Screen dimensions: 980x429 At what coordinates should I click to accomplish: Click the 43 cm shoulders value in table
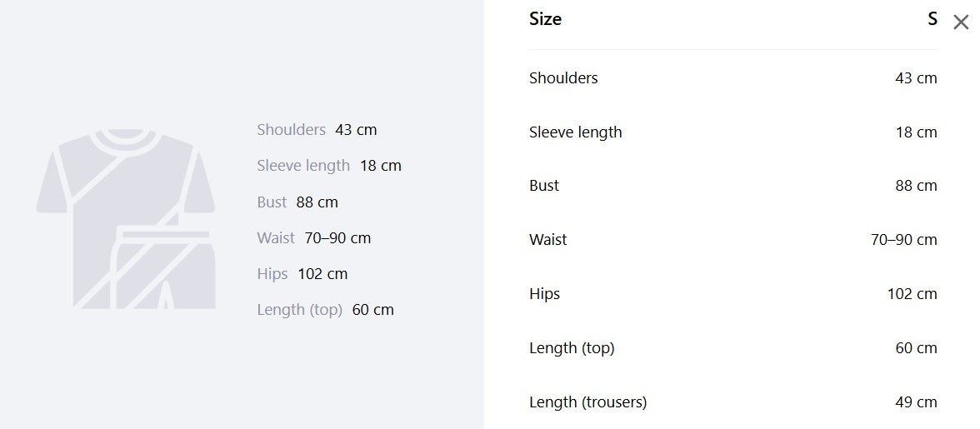click(x=917, y=78)
